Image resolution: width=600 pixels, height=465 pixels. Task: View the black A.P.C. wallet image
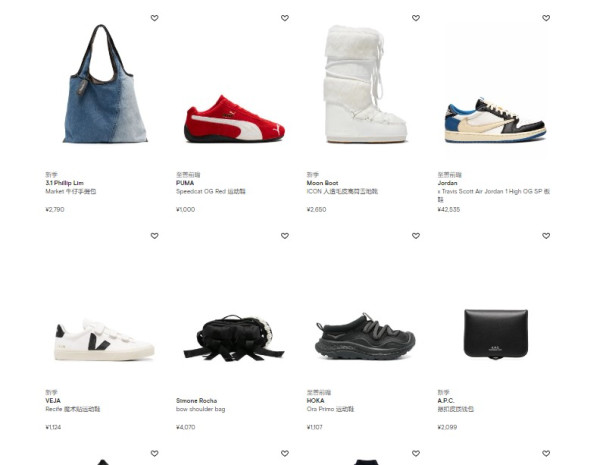point(496,334)
